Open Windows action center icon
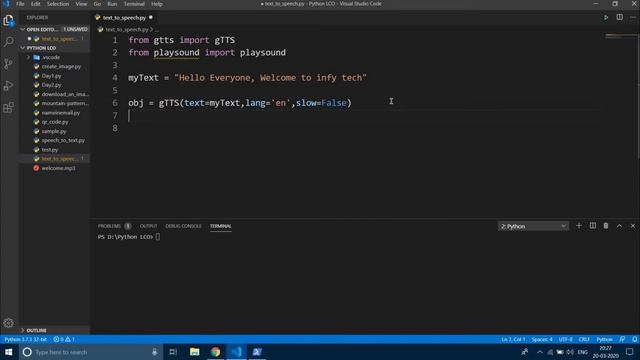This screenshot has width=640, height=360. pyautogui.click(x=629, y=352)
